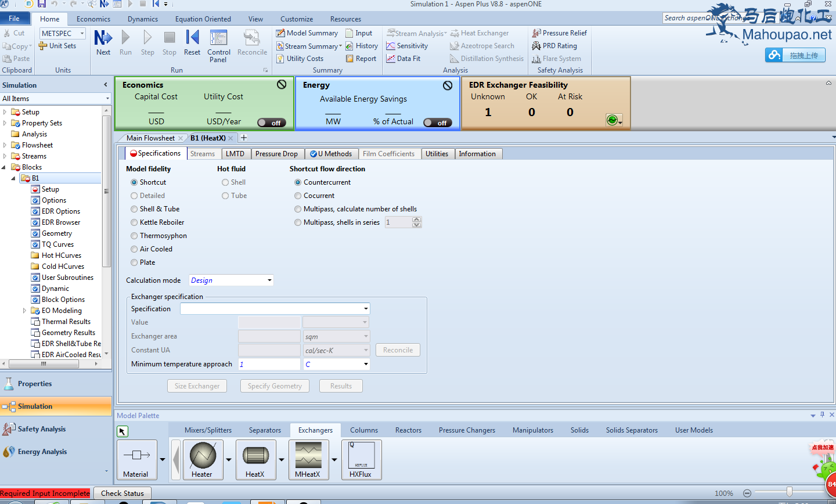Image resolution: width=836 pixels, height=504 pixels.
Task: Open Safety Analysis environment
Action: point(56,429)
